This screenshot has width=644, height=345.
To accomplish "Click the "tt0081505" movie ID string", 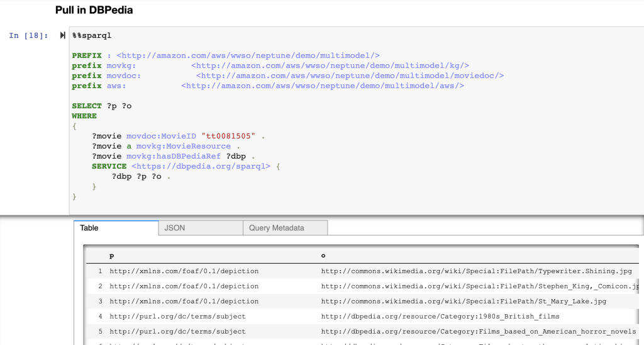I will coord(228,136).
